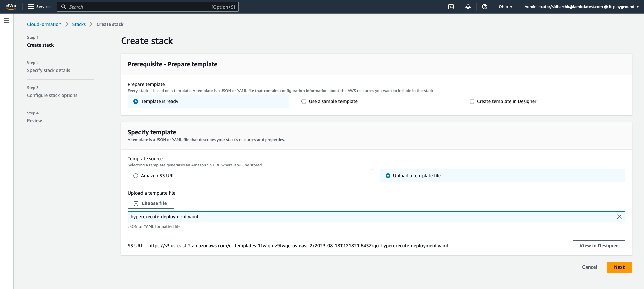Image resolution: width=644 pixels, height=289 pixels.
Task: Launch CloudShell from the top bar
Action: pyautogui.click(x=451, y=7)
